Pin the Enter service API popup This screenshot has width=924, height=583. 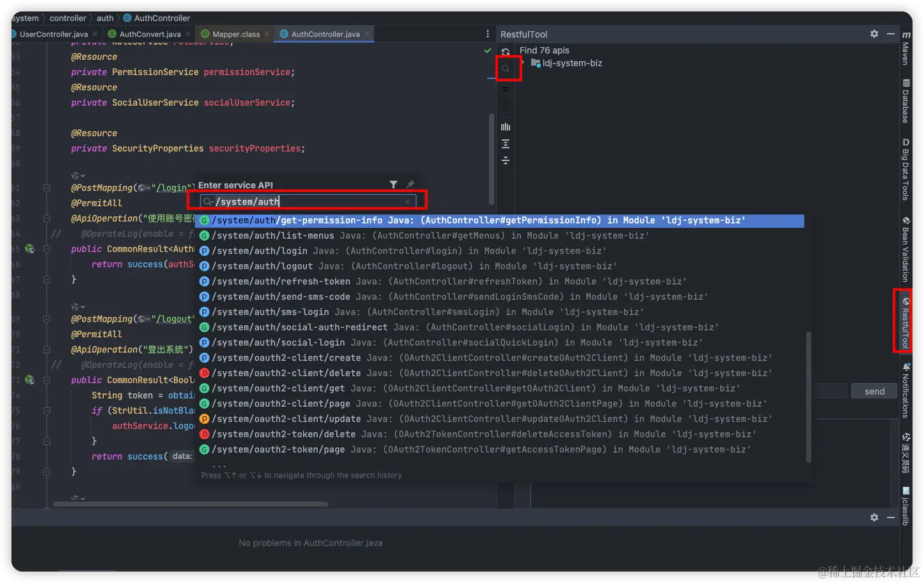(410, 185)
